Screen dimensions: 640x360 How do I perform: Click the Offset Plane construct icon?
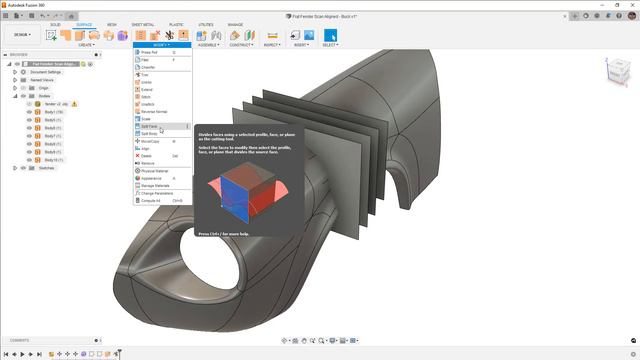tap(235, 36)
